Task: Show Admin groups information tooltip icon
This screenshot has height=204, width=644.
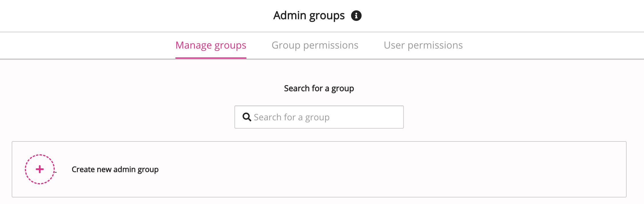Action: [x=356, y=15]
